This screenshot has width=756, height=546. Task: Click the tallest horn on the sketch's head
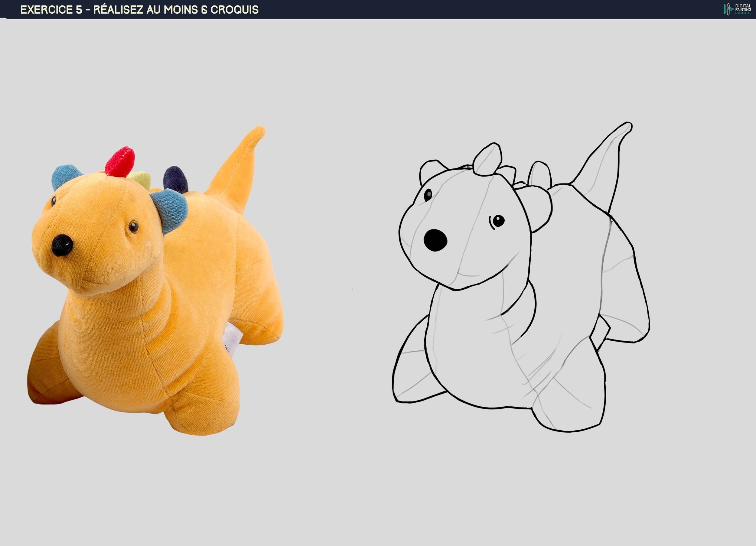click(x=488, y=159)
